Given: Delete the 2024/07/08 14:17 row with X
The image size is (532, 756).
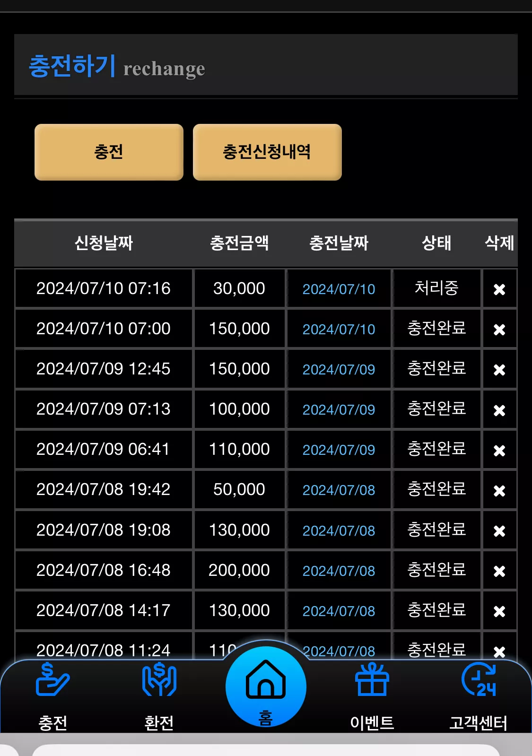Looking at the screenshot, I should pyautogui.click(x=499, y=611).
